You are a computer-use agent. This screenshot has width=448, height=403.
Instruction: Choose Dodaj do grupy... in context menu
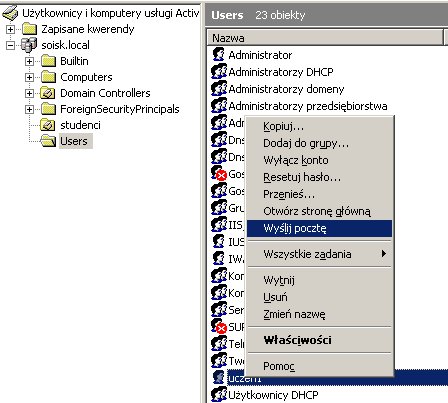tap(319, 143)
